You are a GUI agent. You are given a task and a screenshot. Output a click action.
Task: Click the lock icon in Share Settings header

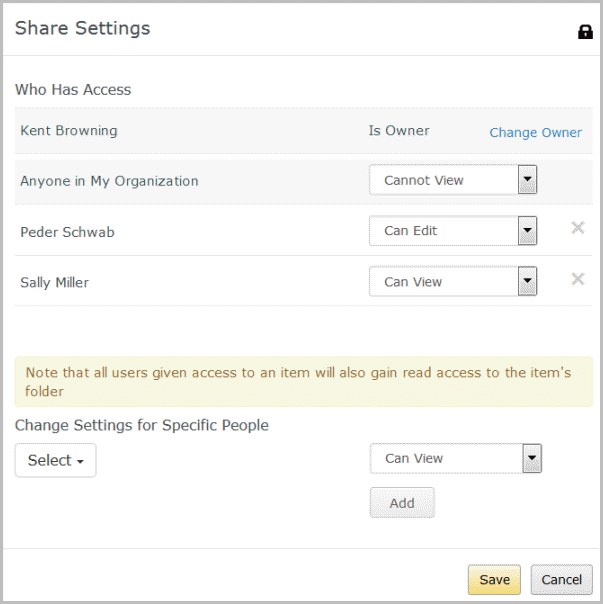coord(585,32)
